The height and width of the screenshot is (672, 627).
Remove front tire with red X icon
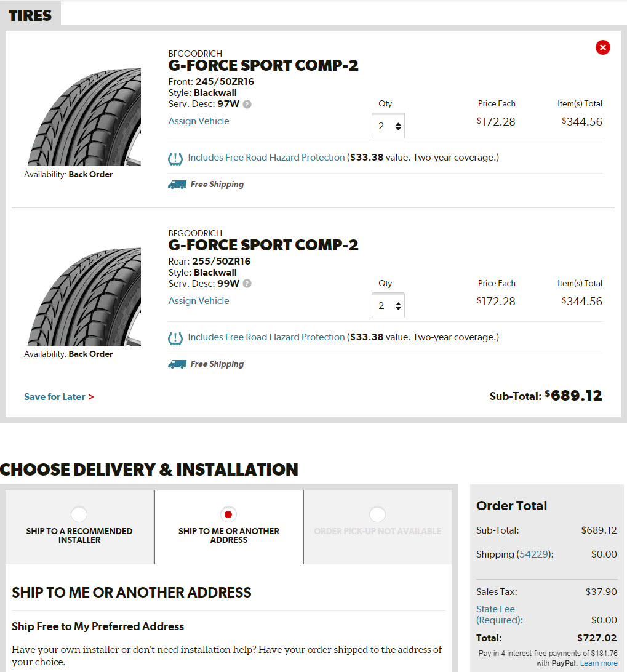[x=602, y=47]
